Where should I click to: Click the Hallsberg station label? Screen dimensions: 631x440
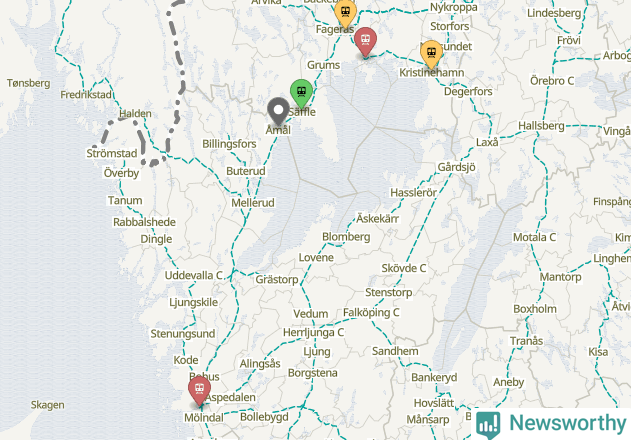point(541,126)
